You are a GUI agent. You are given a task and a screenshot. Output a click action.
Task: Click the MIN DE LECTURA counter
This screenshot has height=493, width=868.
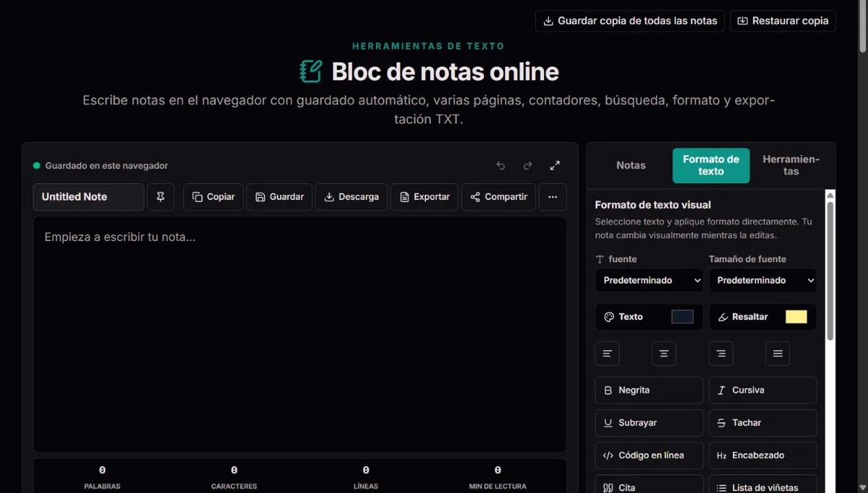click(498, 478)
